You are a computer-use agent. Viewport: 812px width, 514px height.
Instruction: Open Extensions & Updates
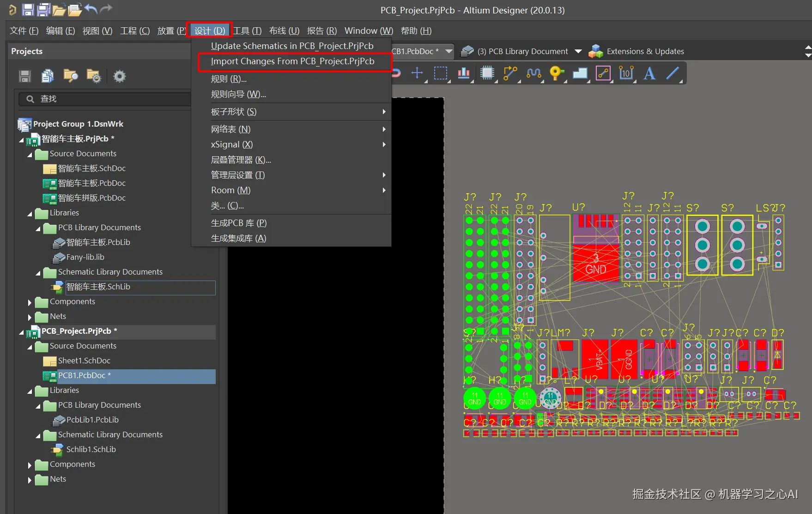click(x=645, y=51)
